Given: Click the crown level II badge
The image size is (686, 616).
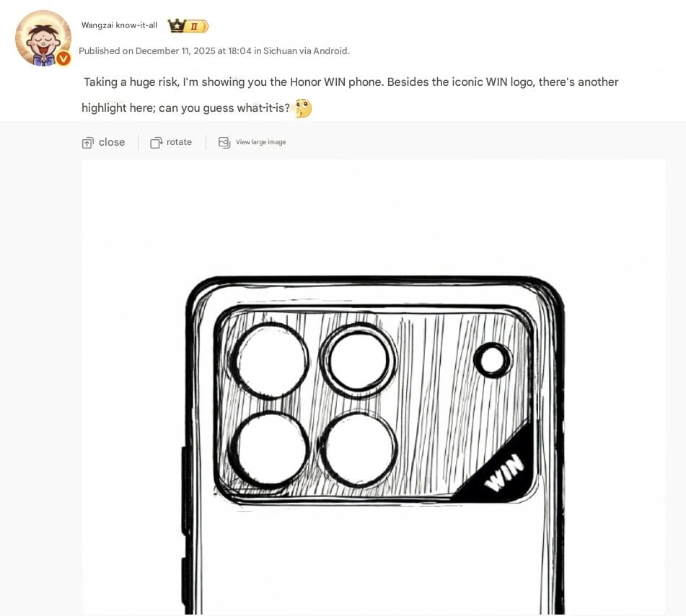Looking at the screenshot, I should [188, 26].
